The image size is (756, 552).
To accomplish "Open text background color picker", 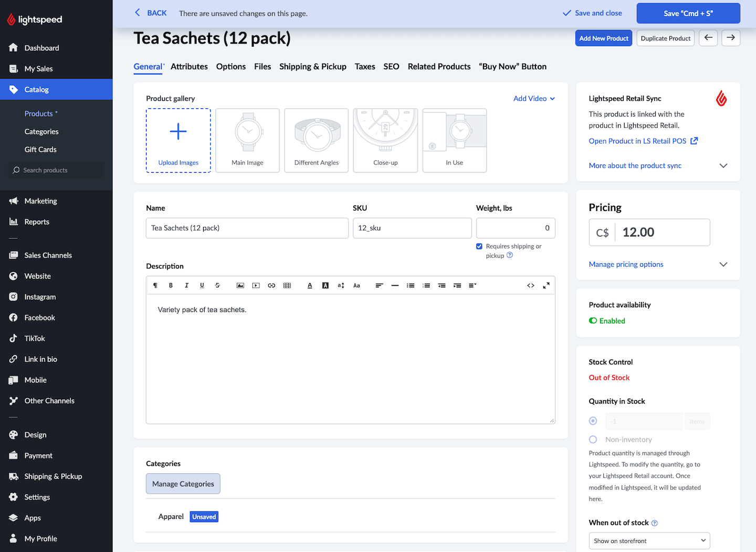I will (x=325, y=286).
